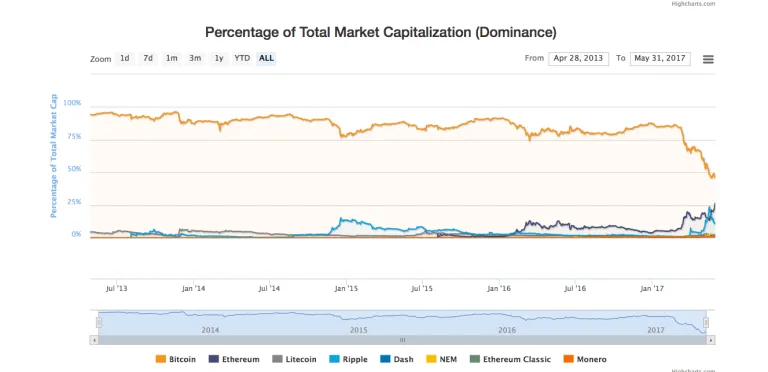Click the Jul '15 x-axis label

(422, 288)
